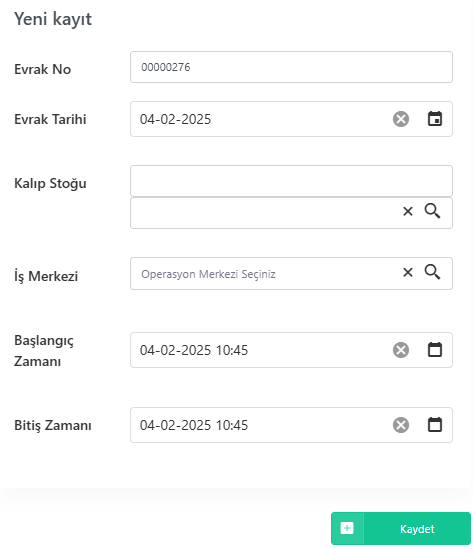Screen dimensions: 474x549
Task: Open the Bitiş Zamanı calendar picker
Action: [435, 424]
